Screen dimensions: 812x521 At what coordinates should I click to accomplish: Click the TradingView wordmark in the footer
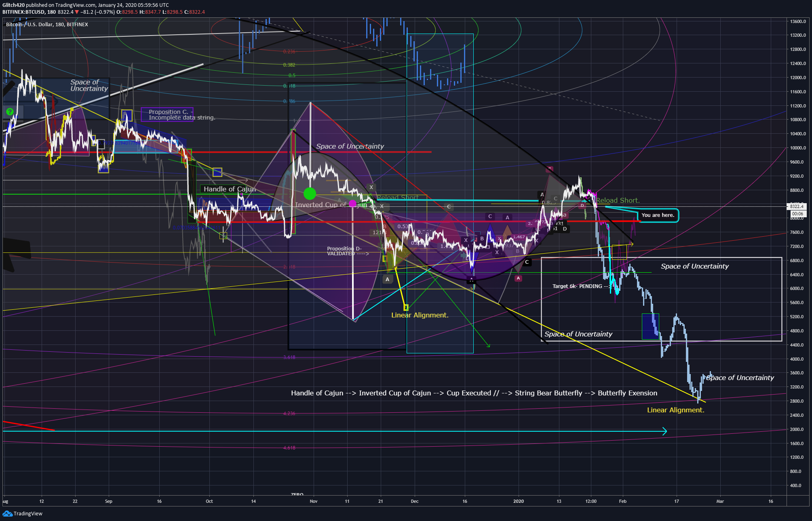[x=28, y=513]
